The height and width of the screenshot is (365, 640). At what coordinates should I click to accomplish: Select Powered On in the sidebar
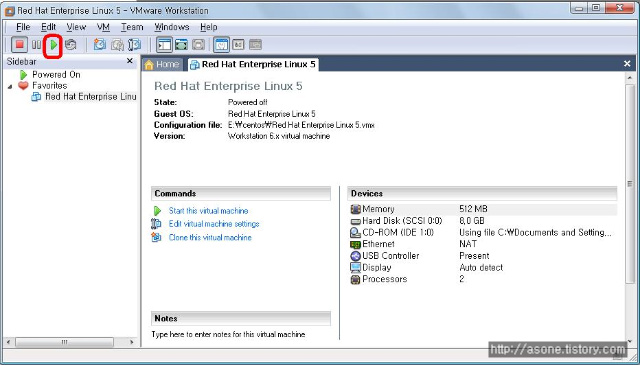tap(56, 74)
